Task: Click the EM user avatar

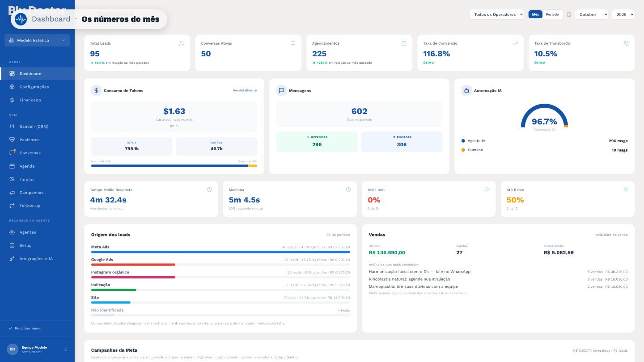Action: click(13, 349)
